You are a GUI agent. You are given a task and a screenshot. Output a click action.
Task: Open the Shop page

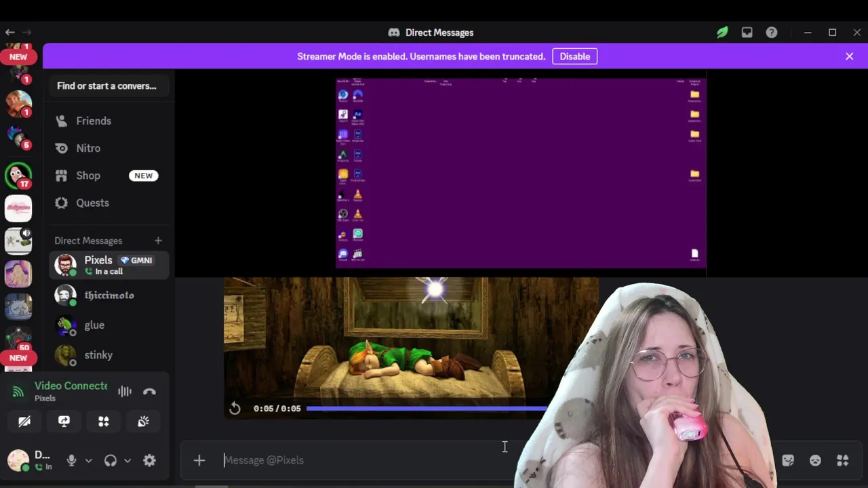pos(108,176)
